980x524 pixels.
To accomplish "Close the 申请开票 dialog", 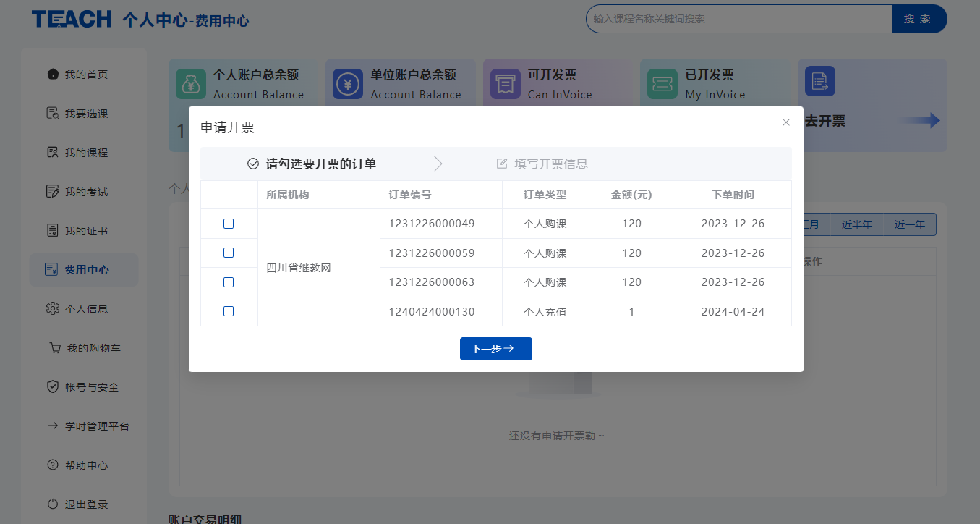I will (x=786, y=122).
